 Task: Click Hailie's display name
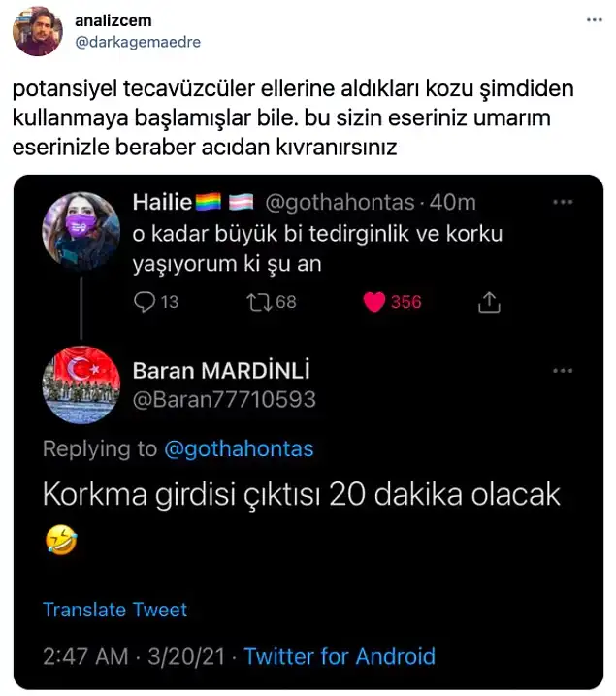(161, 202)
